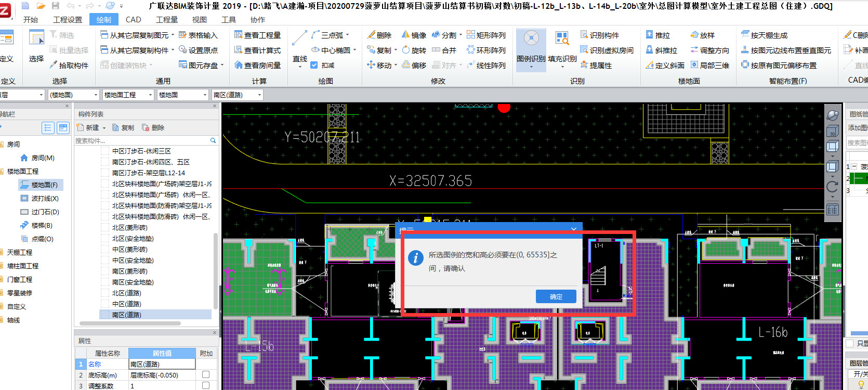Click 复制 in 构件列表 toolbar
The height and width of the screenshot is (390, 868).
123,127
